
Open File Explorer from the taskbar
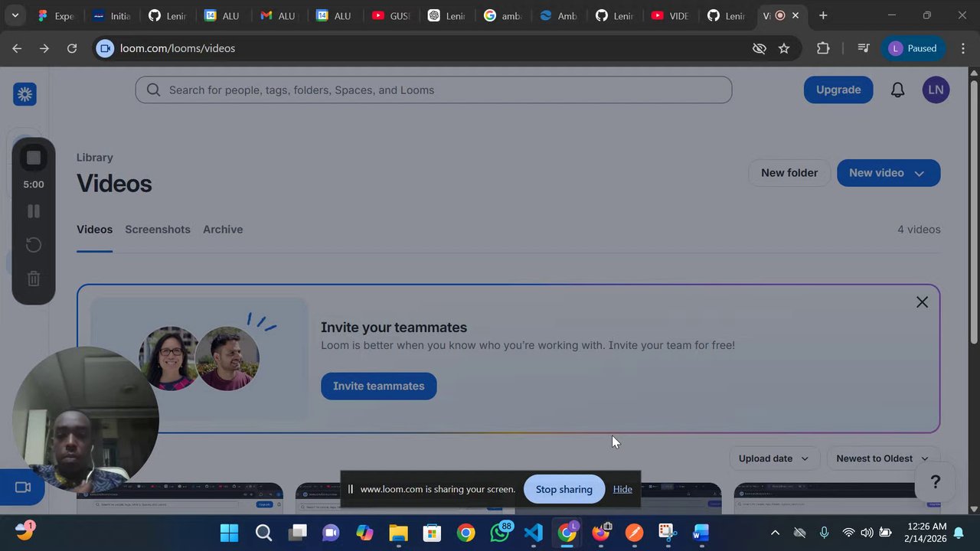point(398,533)
